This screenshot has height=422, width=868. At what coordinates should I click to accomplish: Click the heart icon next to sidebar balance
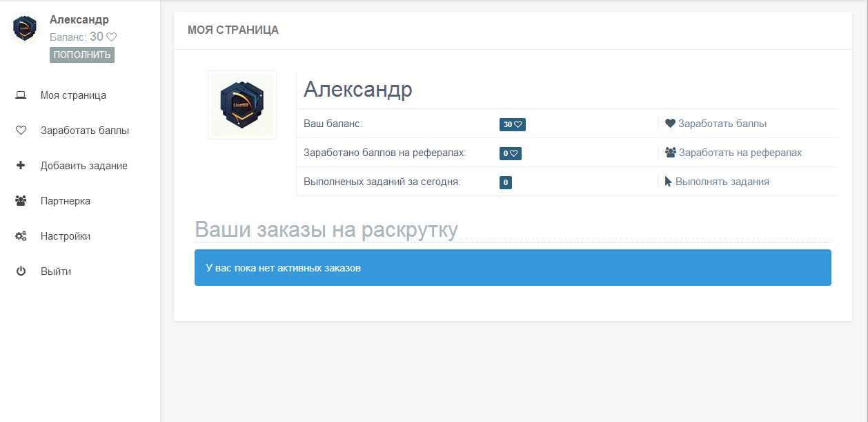[112, 37]
